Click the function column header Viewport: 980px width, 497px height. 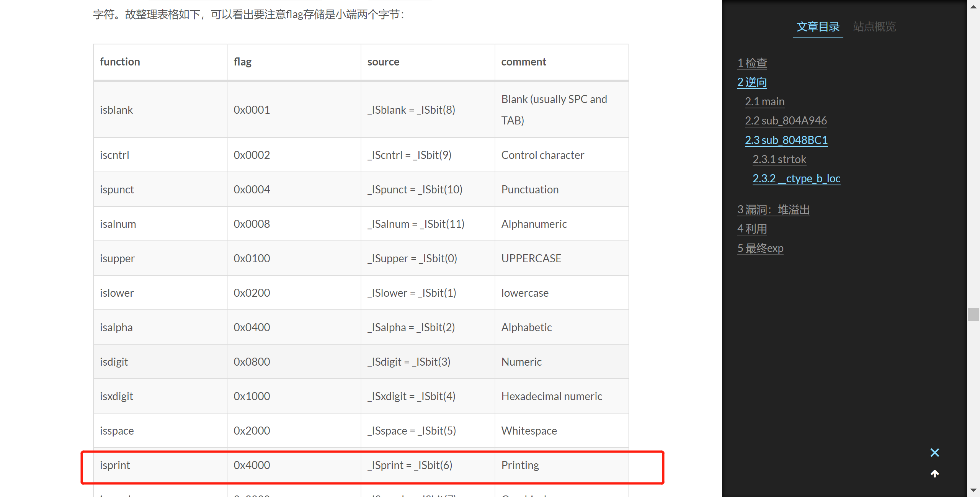(x=120, y=62)
